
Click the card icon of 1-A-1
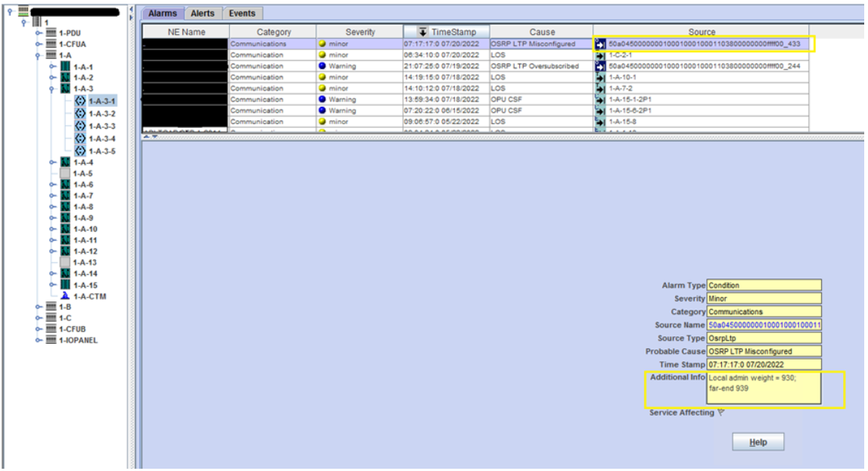[65, 67]
